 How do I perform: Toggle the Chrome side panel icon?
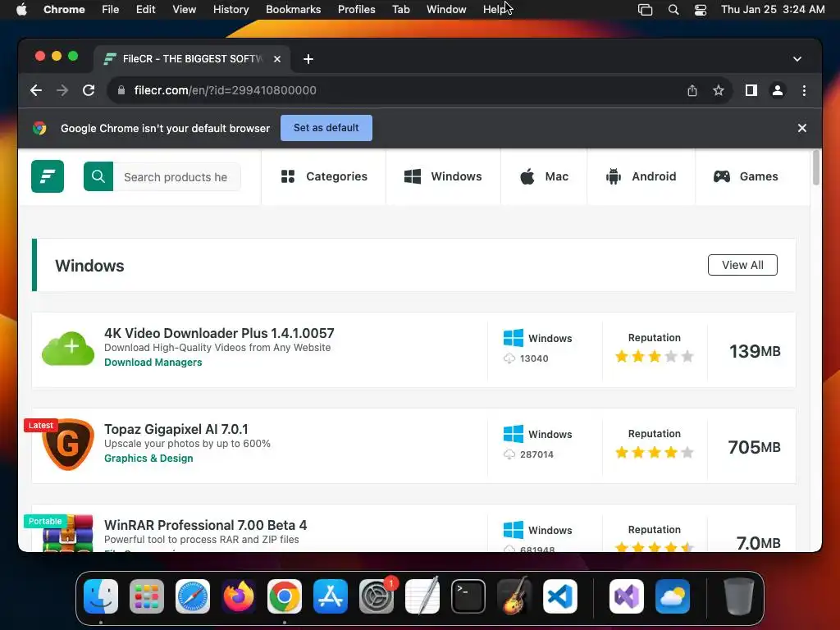point(751,90)
